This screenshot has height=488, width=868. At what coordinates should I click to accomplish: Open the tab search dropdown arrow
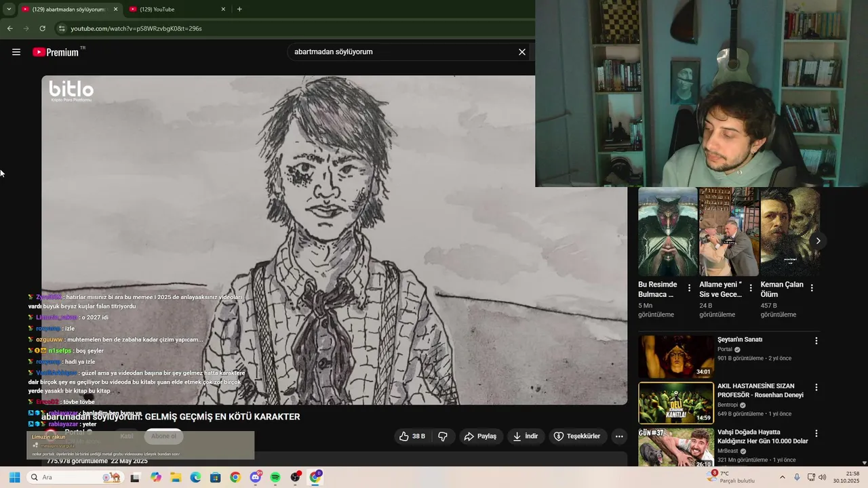[8, 9]
